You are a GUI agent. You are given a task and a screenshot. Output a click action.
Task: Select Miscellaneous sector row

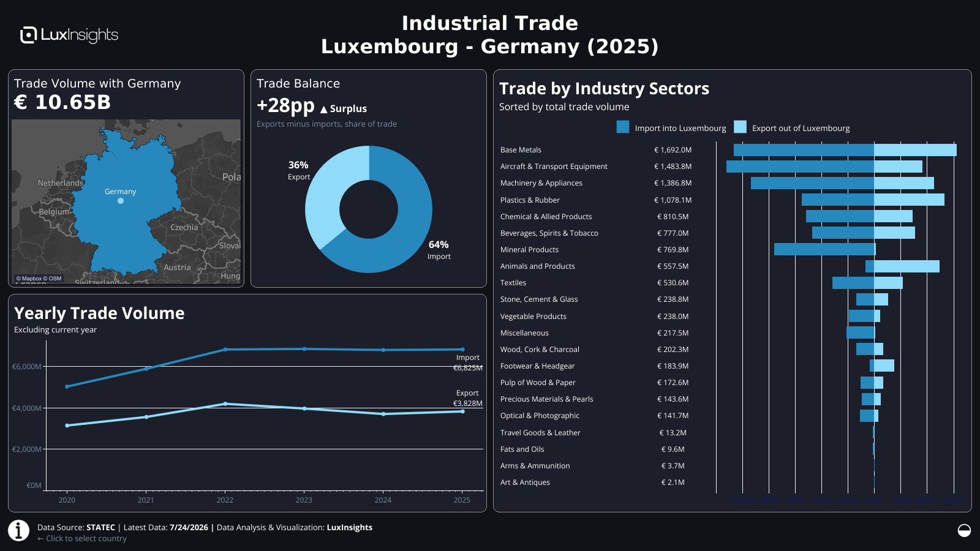pyautogui.click(x=729, y=332)
